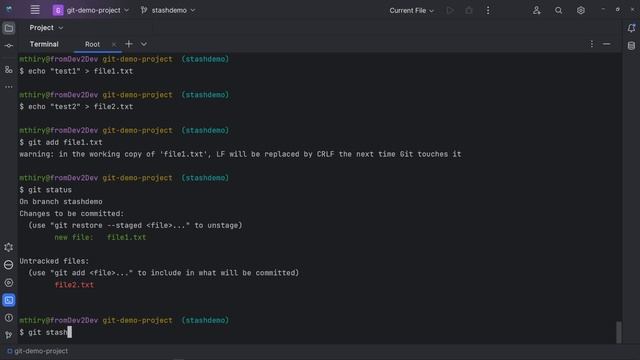640x360 pixels.
Task: Open More Actions menu in top toolbar
Action: 488,10
